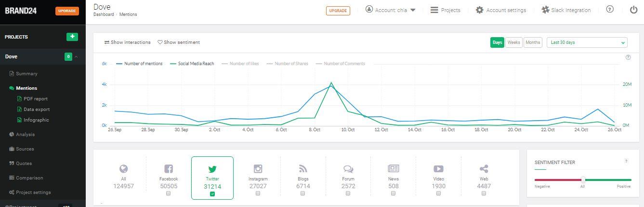Image resolution: width=644 pixels, height=207 pixels.
Task: Open Project settings in the sidebar
Action: 33,193
